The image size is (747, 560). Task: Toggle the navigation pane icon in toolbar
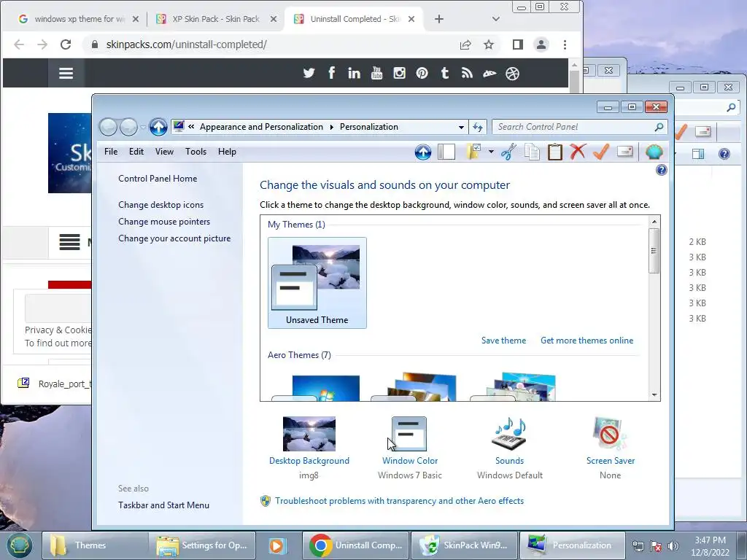click(446, 152)
